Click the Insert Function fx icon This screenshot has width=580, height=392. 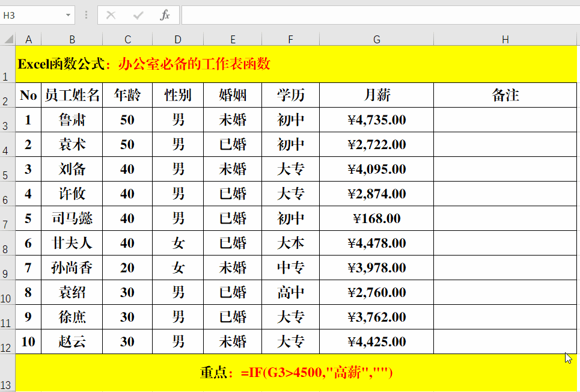click(165, 15)
